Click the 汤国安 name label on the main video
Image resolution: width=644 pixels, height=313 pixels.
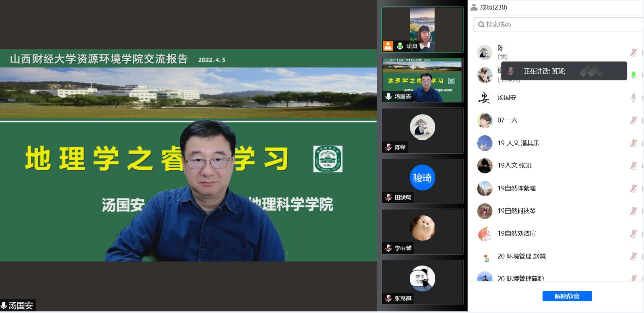21,306
